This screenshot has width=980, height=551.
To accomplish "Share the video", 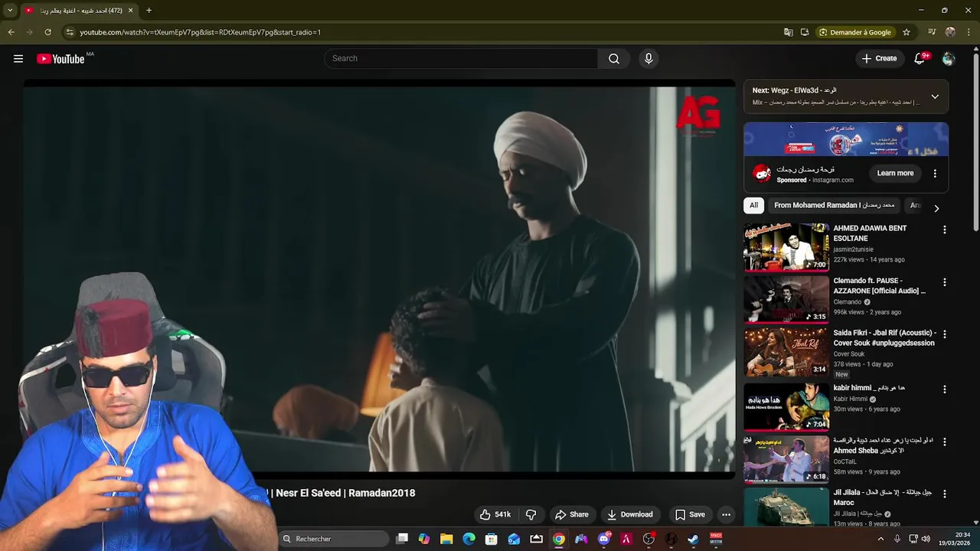I will pos(571,514).
